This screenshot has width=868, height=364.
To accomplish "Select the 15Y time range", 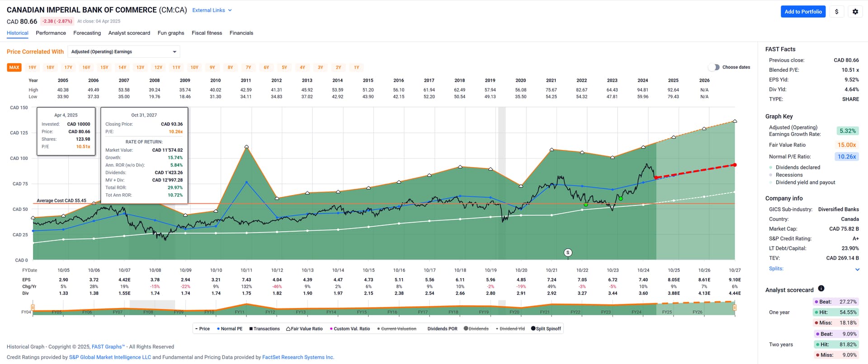I will (x=104, y=68).
